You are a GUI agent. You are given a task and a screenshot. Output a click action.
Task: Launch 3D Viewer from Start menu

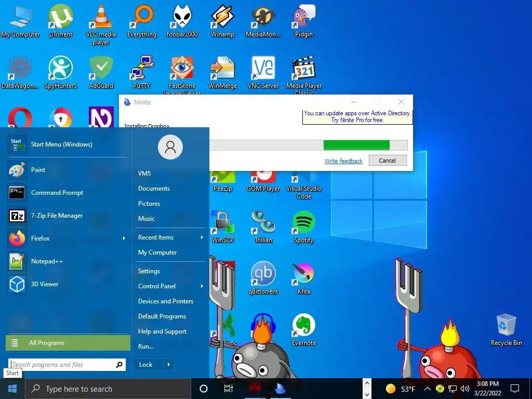click(67, 284)
